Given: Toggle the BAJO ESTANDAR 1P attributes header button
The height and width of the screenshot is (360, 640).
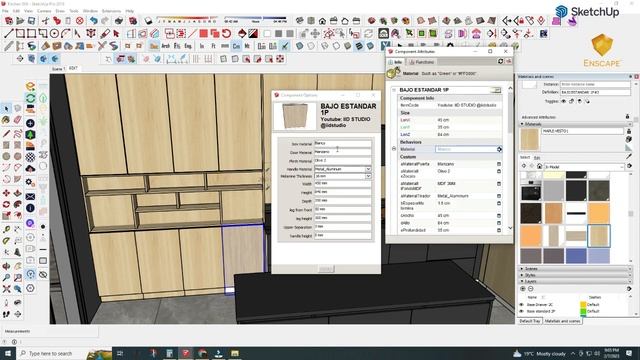Looking at the screenshot, I should (x=496, y=90).
